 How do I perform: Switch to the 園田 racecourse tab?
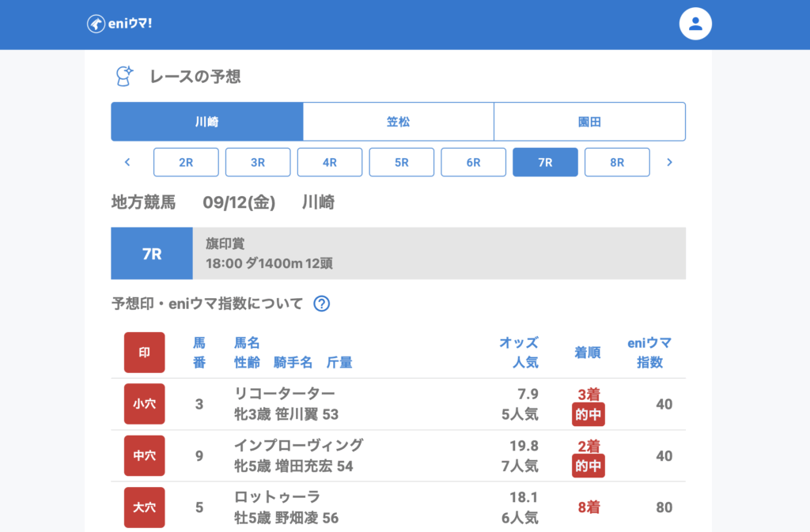[x=589, y=122]
